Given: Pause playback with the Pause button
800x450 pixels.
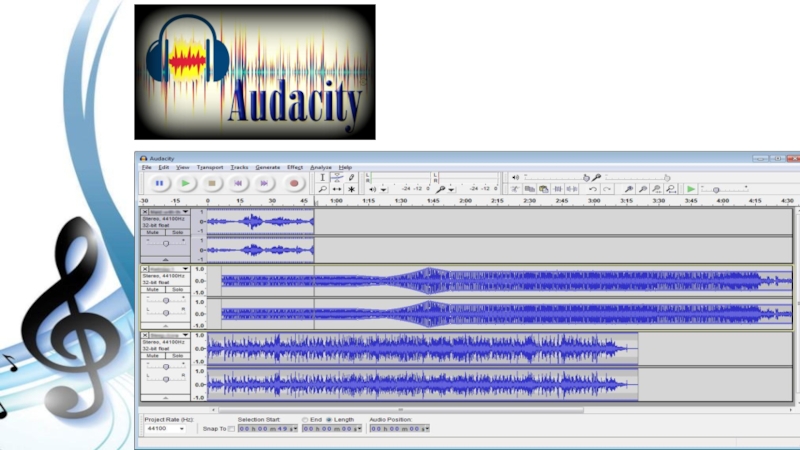Looking at the screenshot, I should [159, 183].
